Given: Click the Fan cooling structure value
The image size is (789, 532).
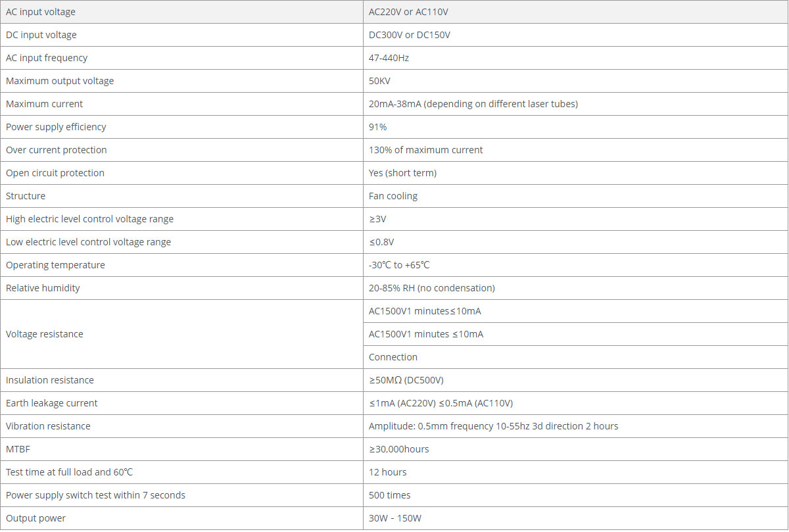Looking at the screenshot, I should tap(393, 196).
